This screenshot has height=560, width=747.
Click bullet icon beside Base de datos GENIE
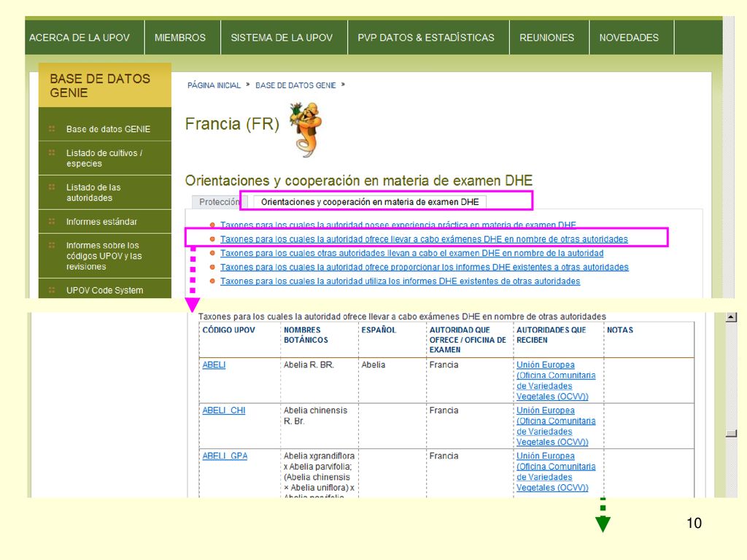(x=52, y=128)
